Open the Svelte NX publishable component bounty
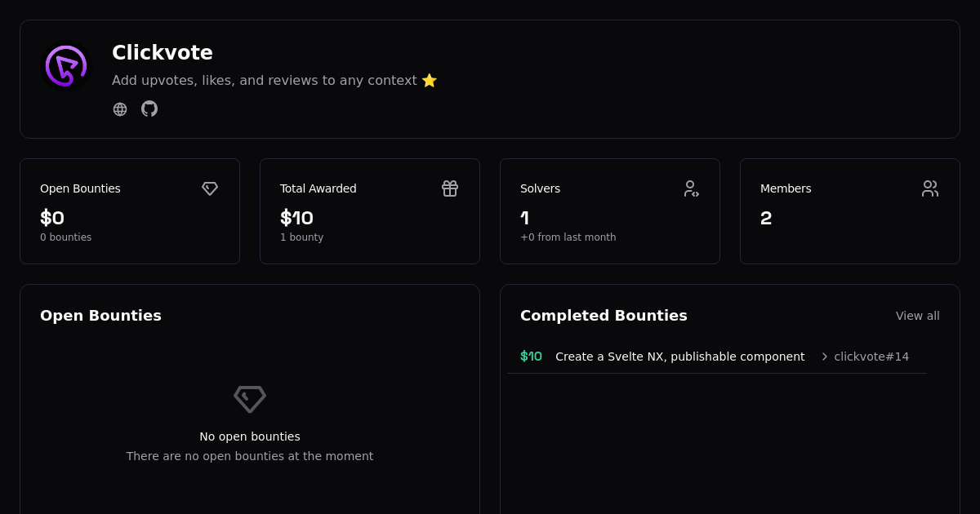Viewport: 980px width, 514px height. (x=679, y=357)
